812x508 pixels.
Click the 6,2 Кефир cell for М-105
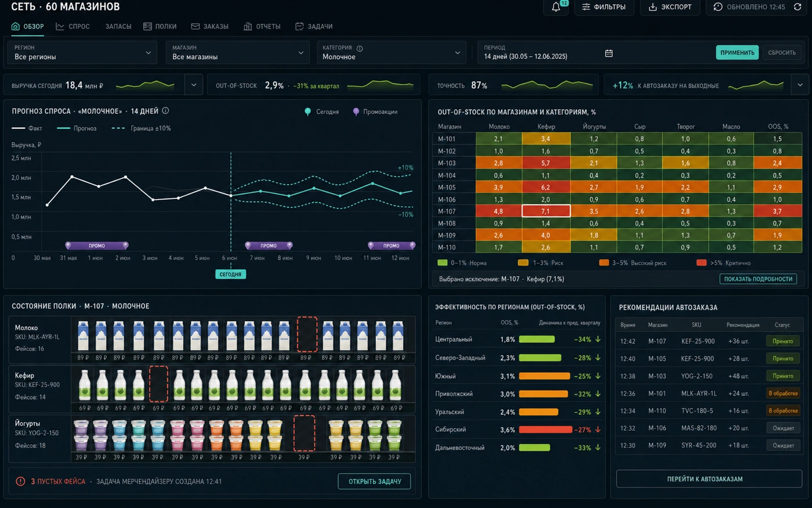[546, 188]
